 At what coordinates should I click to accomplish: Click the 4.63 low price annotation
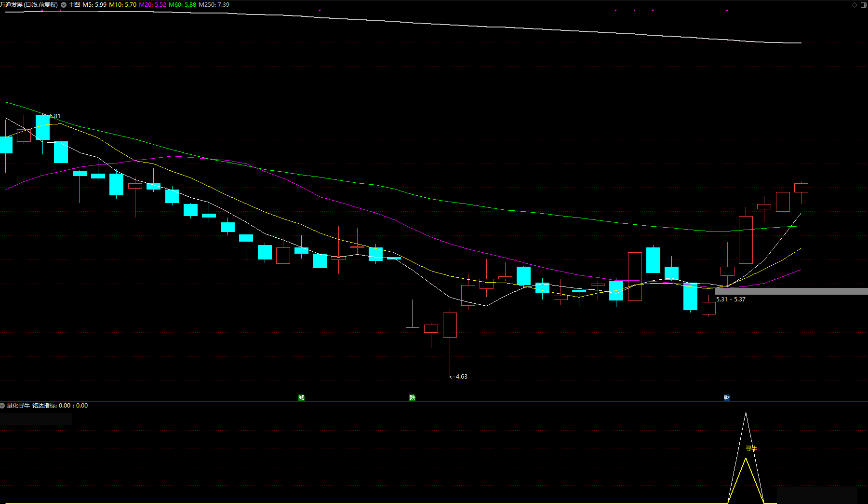coord(461,377)
